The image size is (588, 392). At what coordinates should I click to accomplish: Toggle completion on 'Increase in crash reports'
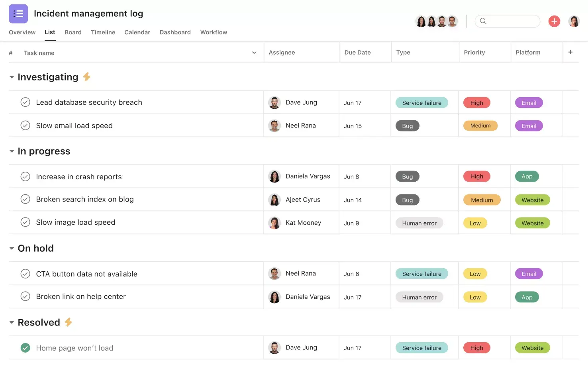25,176
